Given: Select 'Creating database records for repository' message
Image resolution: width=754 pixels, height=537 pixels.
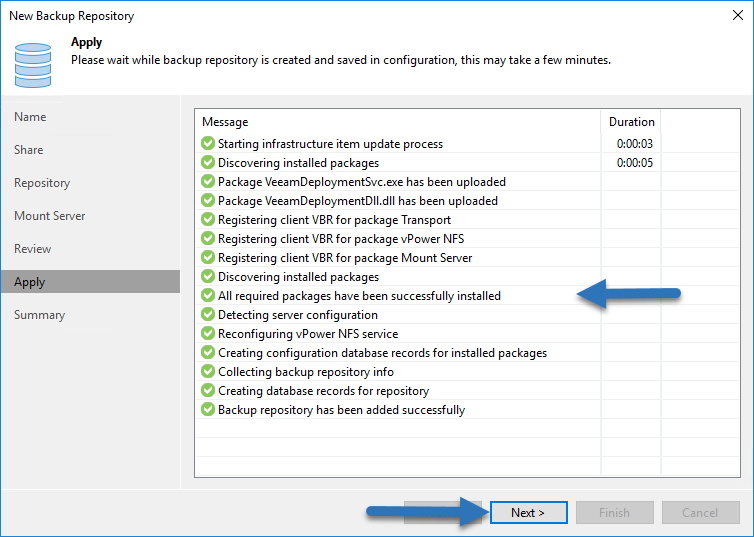Looking at the screenshot, I should click(323, 391).
